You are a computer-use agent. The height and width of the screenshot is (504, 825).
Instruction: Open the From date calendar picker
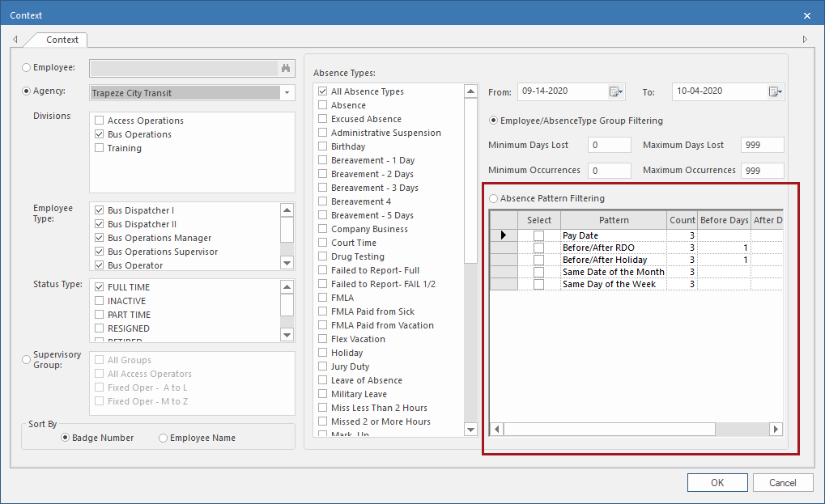point(617,91)
